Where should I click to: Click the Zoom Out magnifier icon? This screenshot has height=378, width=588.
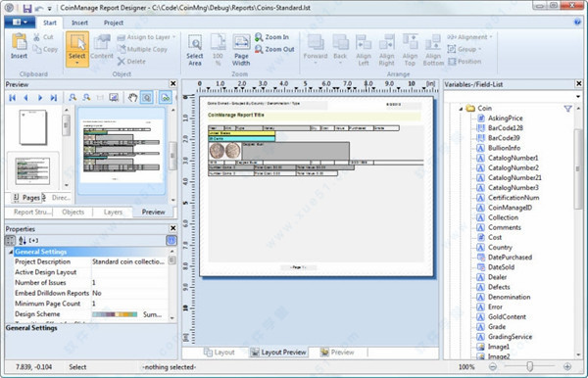point(259,49)
